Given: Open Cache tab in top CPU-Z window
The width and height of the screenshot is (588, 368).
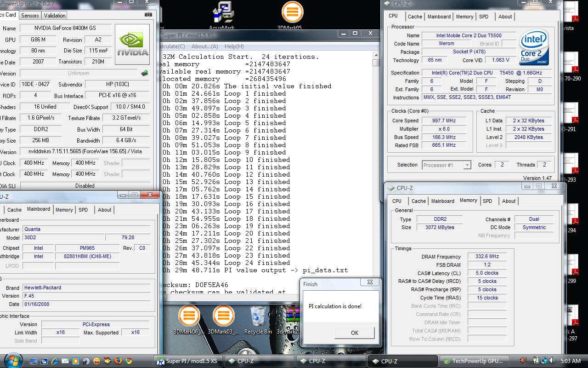Looking at the screenshot, I should tap(415, 17).
